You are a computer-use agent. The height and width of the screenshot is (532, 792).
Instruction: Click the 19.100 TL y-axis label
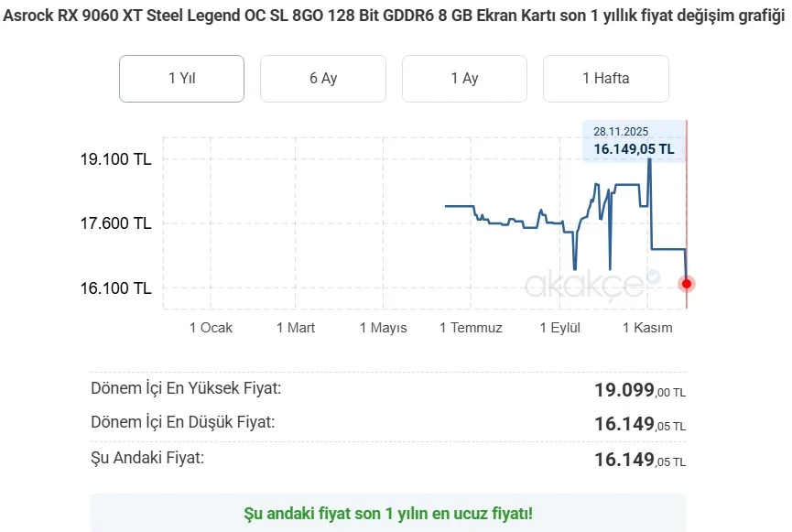point(115,159)
